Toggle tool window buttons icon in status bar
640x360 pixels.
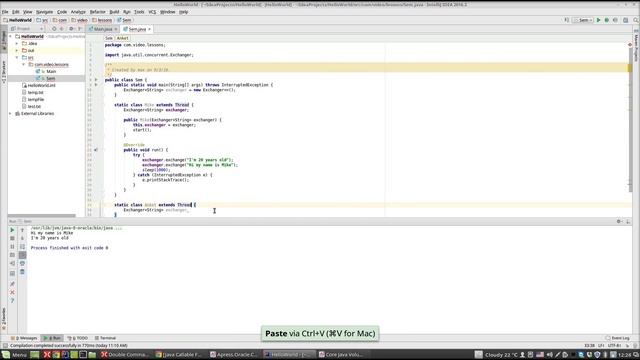tap(4, 346)
